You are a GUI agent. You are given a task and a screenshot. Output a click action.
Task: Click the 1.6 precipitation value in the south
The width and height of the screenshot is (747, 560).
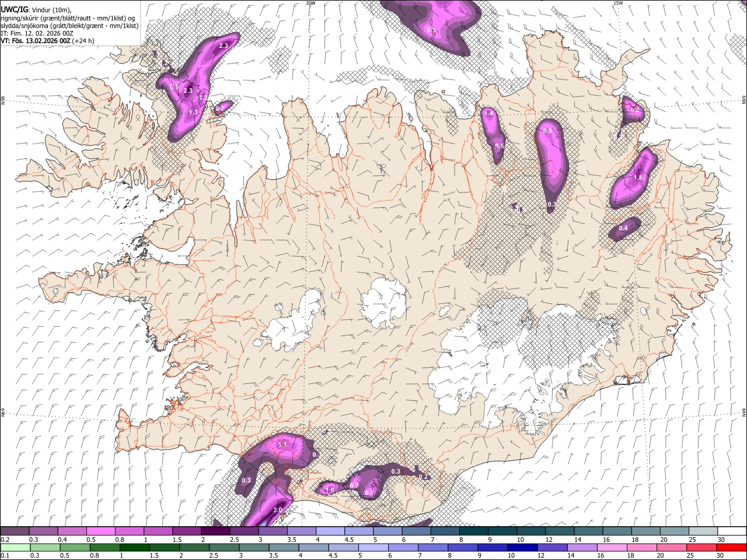(x=330, y=490)
